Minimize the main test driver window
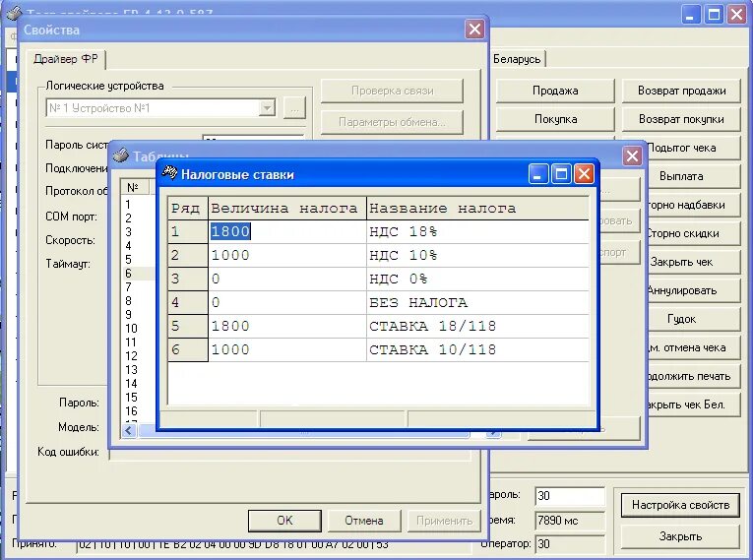The height and width of the screenshot is (560, 753). [x=691, y=15]
